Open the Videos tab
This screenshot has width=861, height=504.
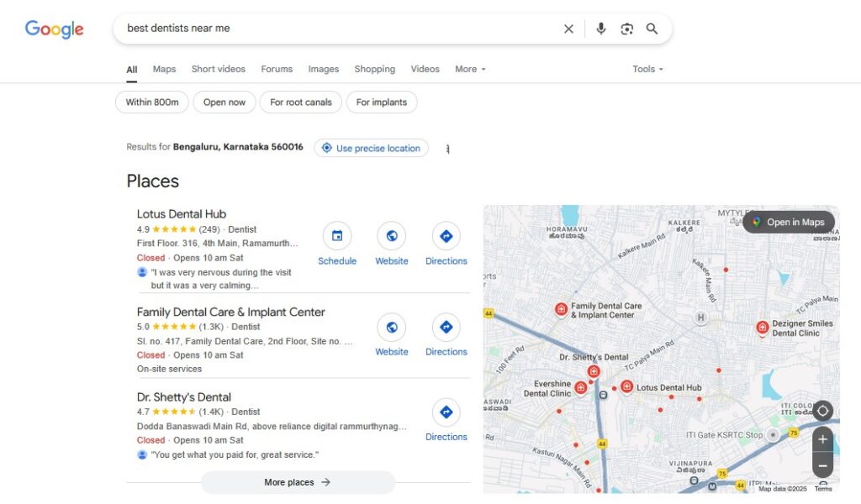tap(425, 69)
